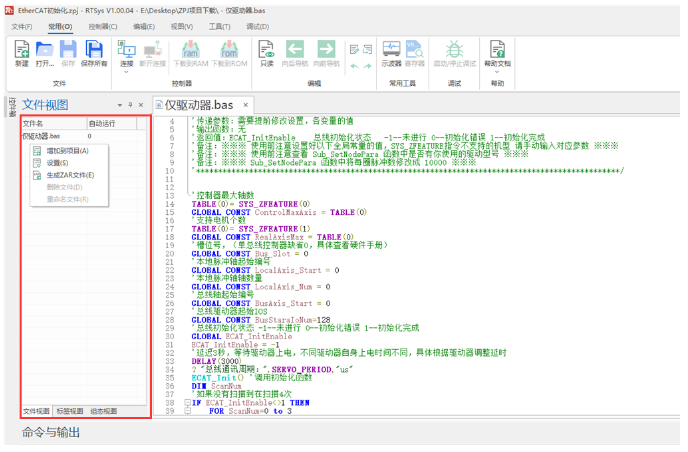The width and height of the screenshot is (688, 452).
Task: Pin the 文件视图 panel
Action: (130, 105)
